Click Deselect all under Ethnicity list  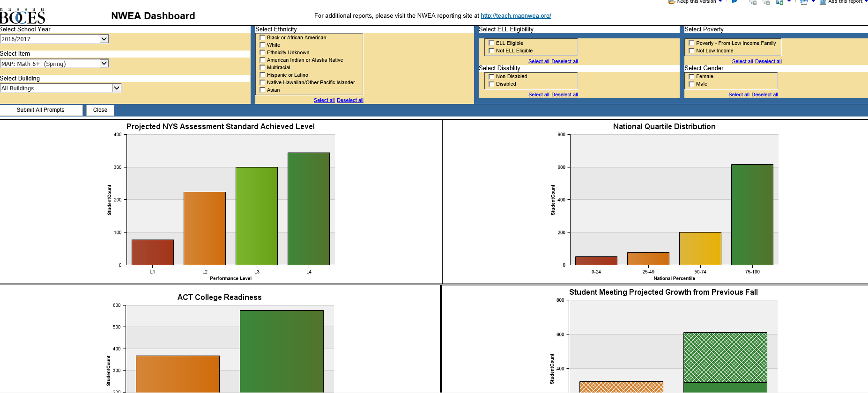(x=350, y=100)
